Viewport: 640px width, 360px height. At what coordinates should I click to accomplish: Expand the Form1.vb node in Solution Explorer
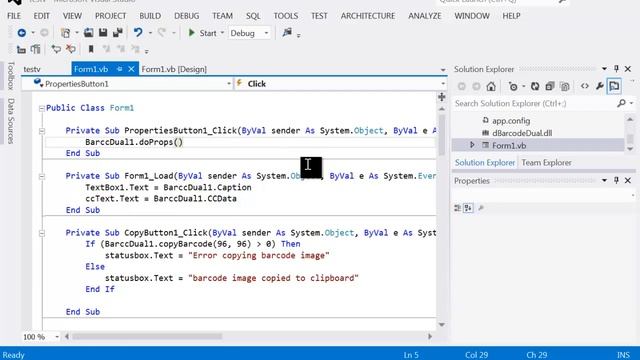point(472,145)
